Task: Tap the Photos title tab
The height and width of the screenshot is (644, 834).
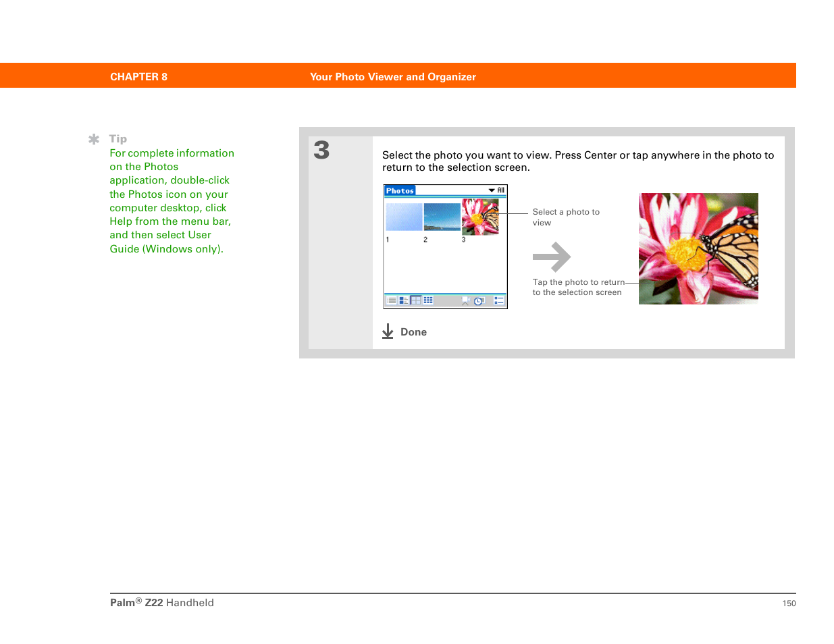Action: click(x=400, y=191)
